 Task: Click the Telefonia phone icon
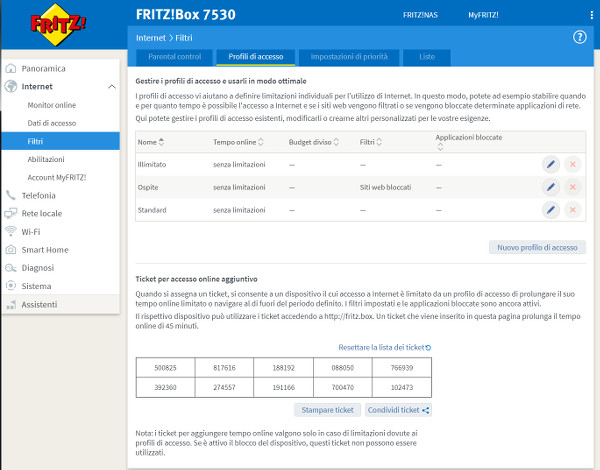point(11,195)
